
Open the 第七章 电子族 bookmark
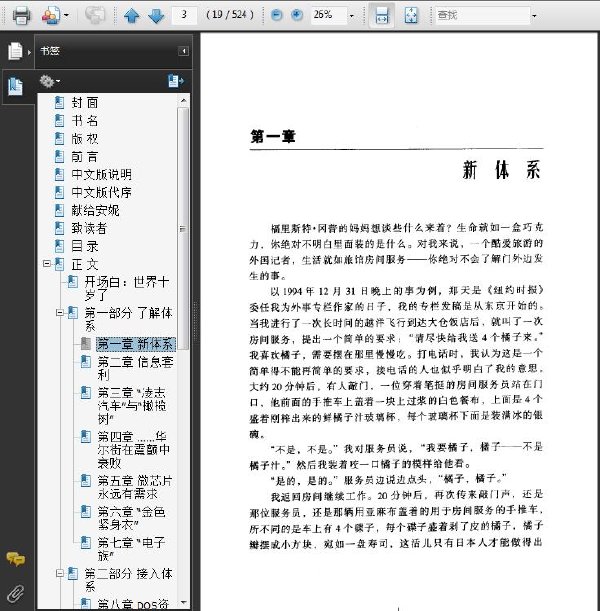132,549
